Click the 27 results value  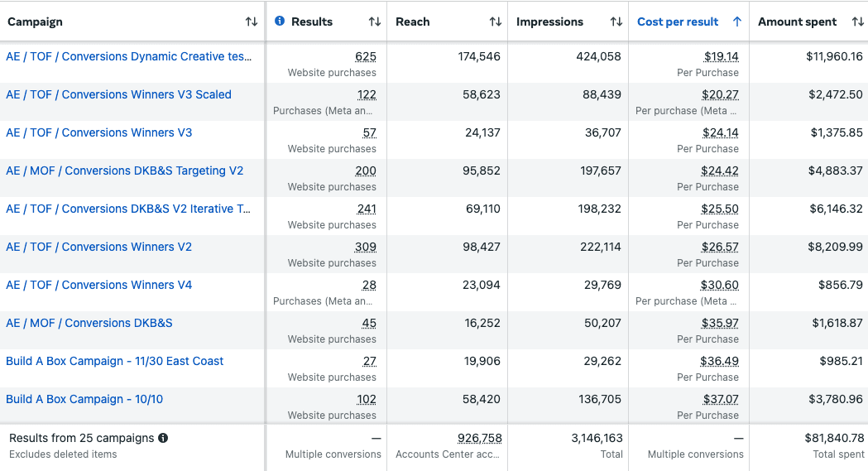(369, 362)
